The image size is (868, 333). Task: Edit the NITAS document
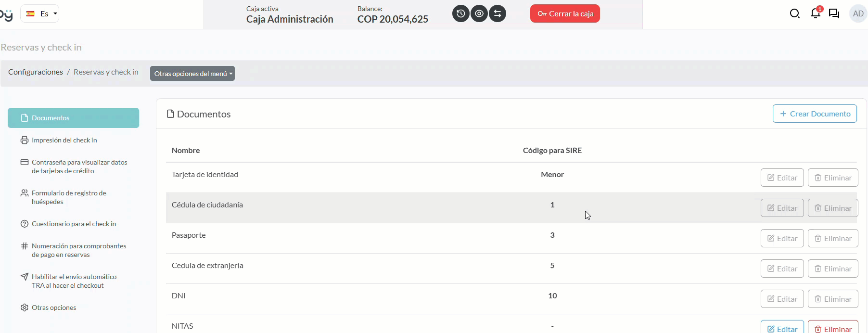click(x=782, y=327)
